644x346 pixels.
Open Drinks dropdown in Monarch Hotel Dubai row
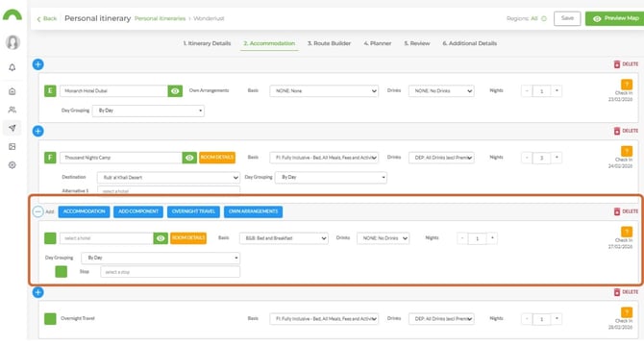coord(441,90)
